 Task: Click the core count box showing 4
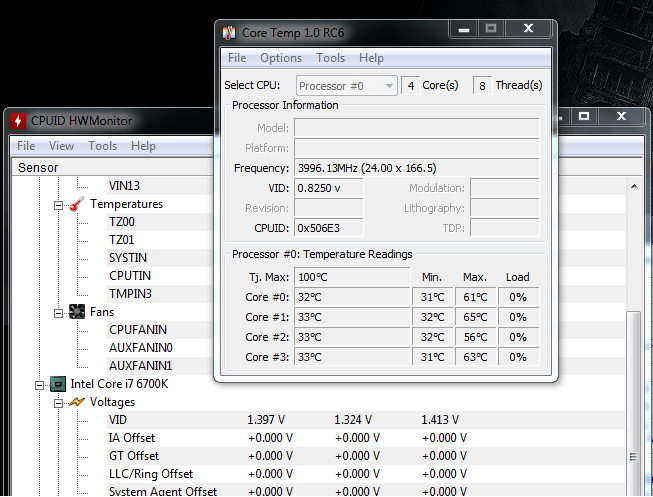click(411, 86)
